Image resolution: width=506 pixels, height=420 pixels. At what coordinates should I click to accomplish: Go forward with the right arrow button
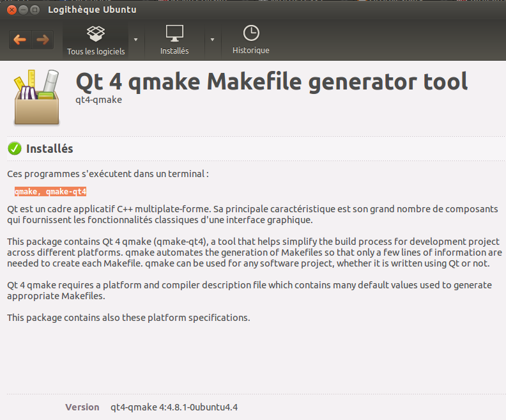pyautogui.click(x=43, y=40)
